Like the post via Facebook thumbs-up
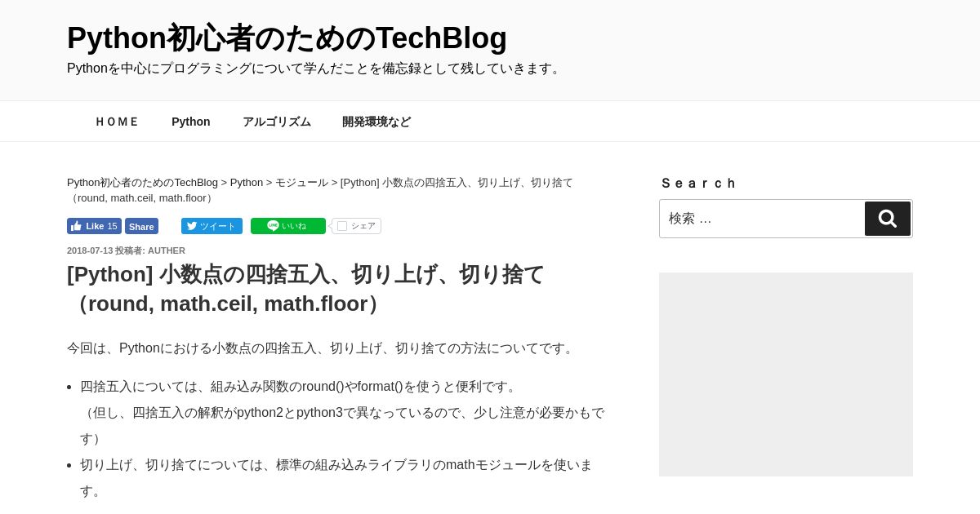The height and width of the screenshot is (514, 980). coord(94,226)
